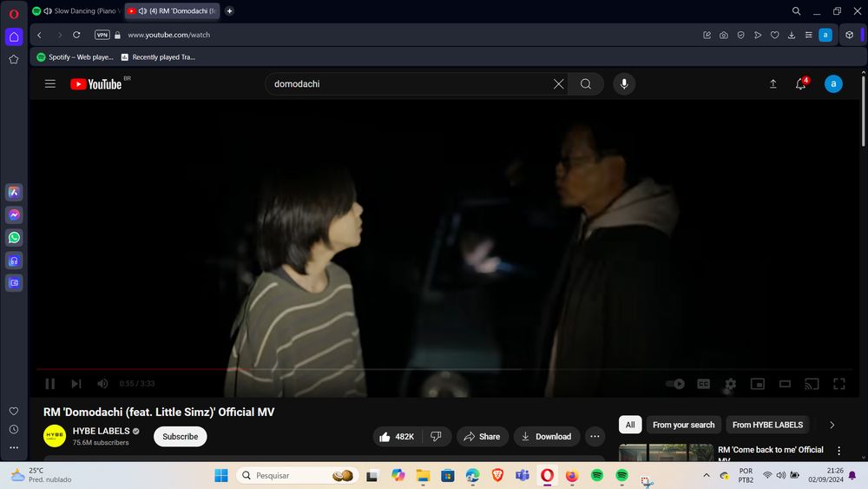Open a new browser tab

coord(229,11)
